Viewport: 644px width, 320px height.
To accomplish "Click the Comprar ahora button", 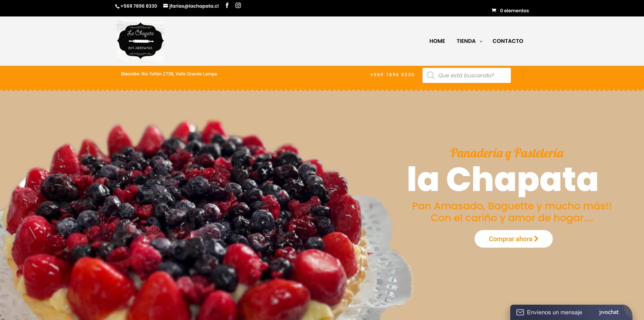I will tap(513, 239).
